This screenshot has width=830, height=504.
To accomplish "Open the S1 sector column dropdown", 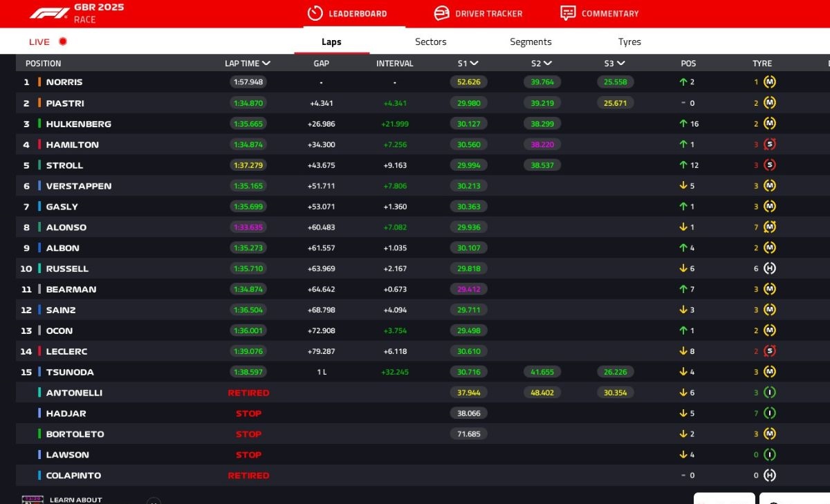I will (474, 64).
